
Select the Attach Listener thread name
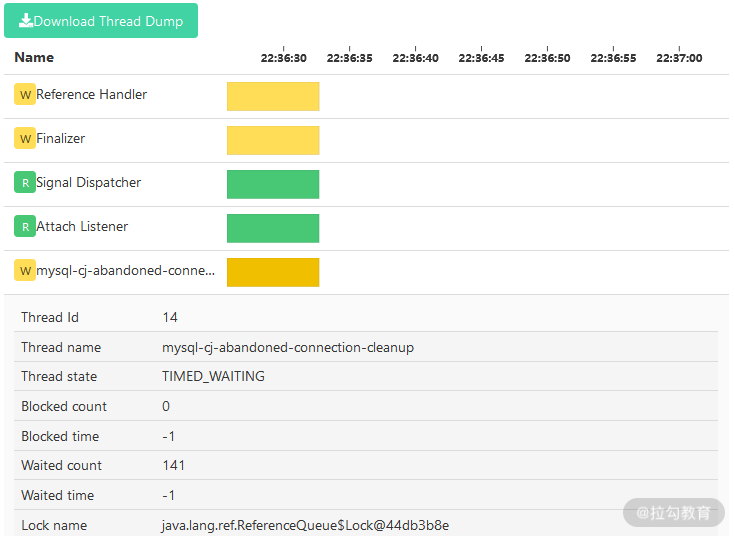tap(82, 227)
